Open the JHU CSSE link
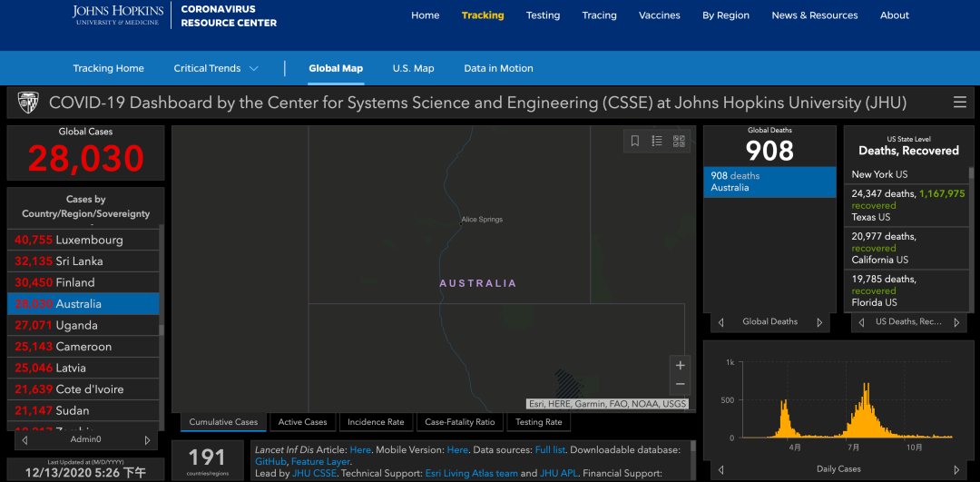This screenshot has height=482, width=980. click(x=314, y=473)
